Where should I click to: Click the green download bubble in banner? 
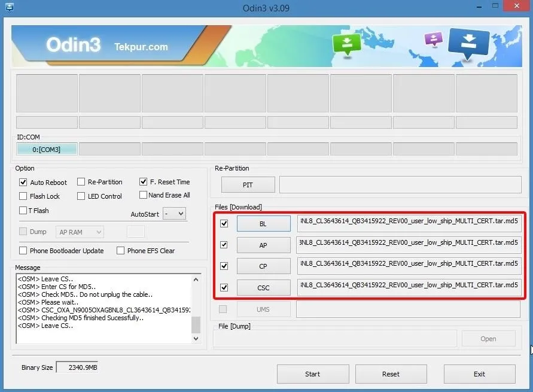pyautogui.click(x=346, y=44)
